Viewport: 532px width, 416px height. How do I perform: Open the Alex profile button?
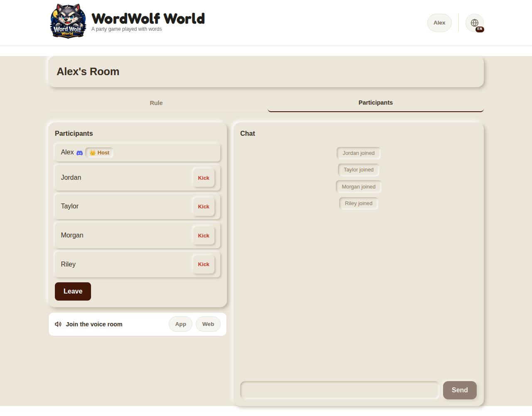pos(439,23)
